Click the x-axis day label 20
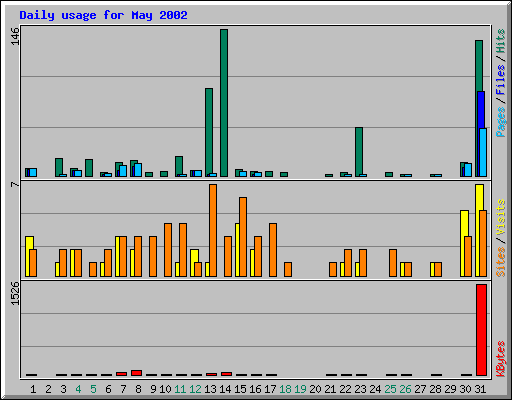 pos(315,389)
